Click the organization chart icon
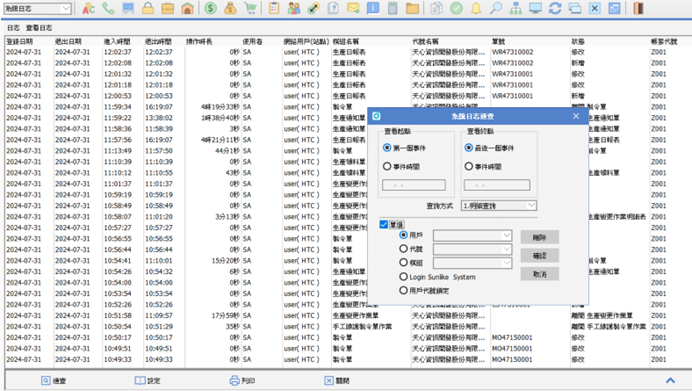Screen dimensions: 692x391 [x=515, y=8]
